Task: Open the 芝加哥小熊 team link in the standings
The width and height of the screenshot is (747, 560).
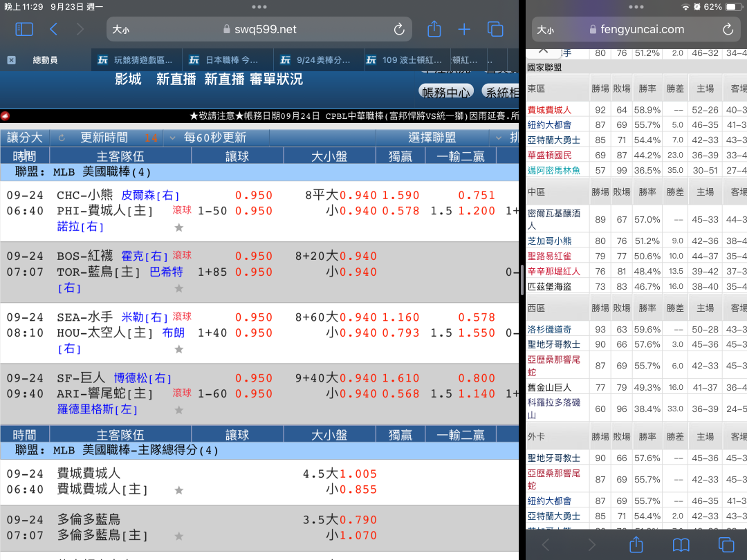Action: pyautogui.click(x=549, y=241)
